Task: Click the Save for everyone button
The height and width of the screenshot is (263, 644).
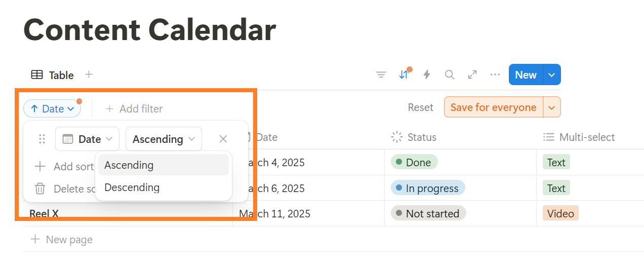Action: pyautogui.click(x=493, y=107)
